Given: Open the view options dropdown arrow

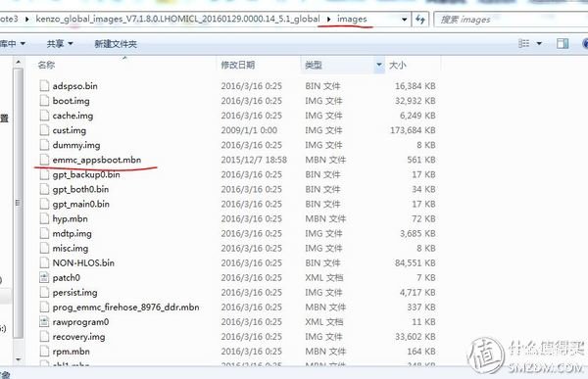Looking at the screenshot, I should 539,43.
